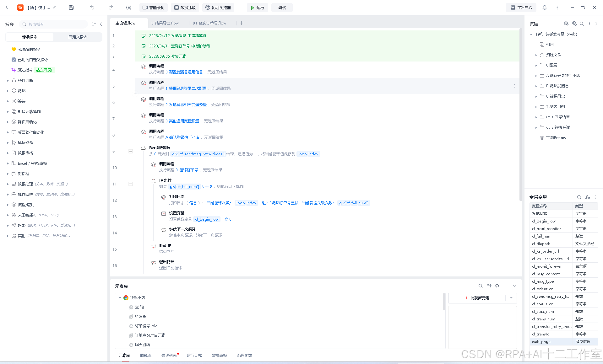Launch 智能录制 smart recording tool
Viewport: 603px width, 364px height.
pyautogui.click(x=153, y=7)
